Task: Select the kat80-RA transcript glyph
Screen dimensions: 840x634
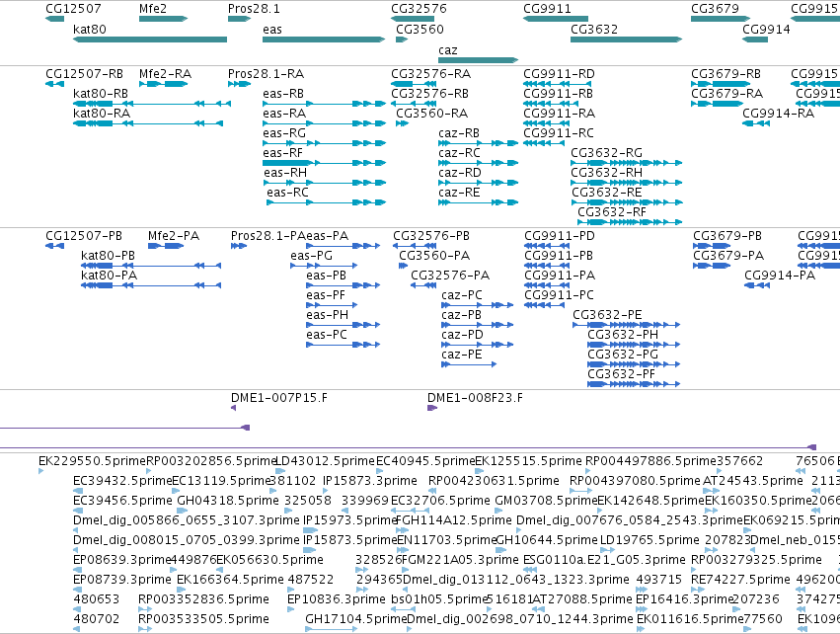Action: pos(148,123)
